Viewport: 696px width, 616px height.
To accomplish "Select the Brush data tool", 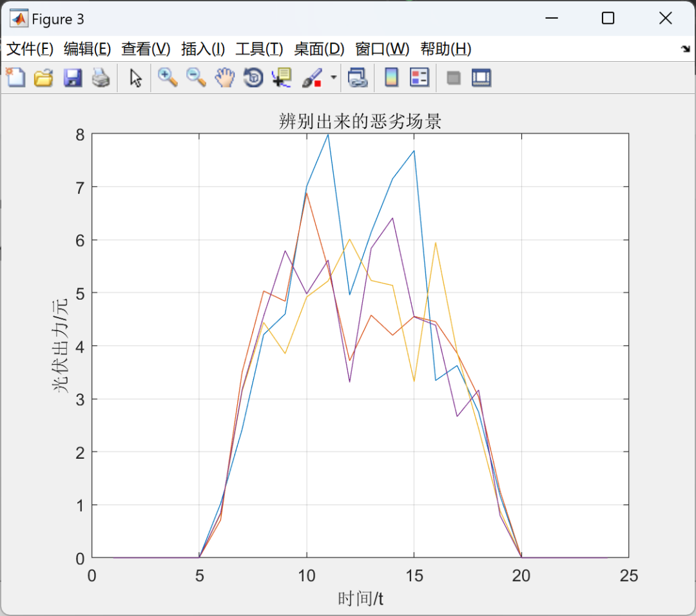I will point(312,78).
